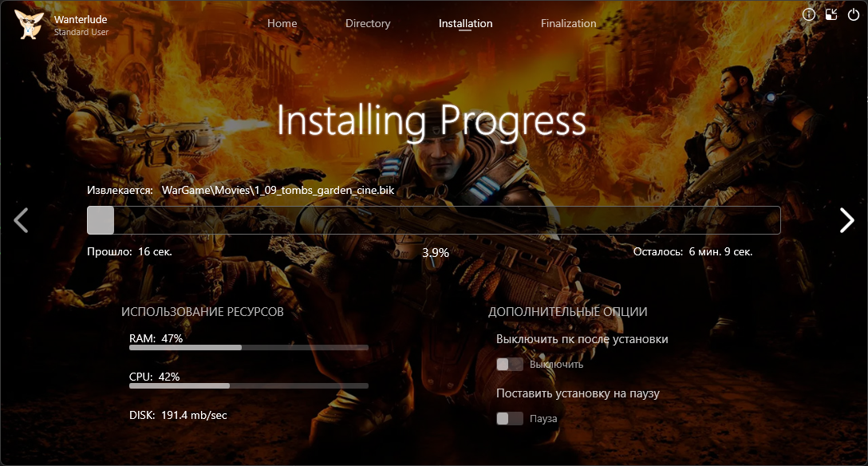
Task: Click the minimize-to-tray window icon
Action: tap(831, 15)
